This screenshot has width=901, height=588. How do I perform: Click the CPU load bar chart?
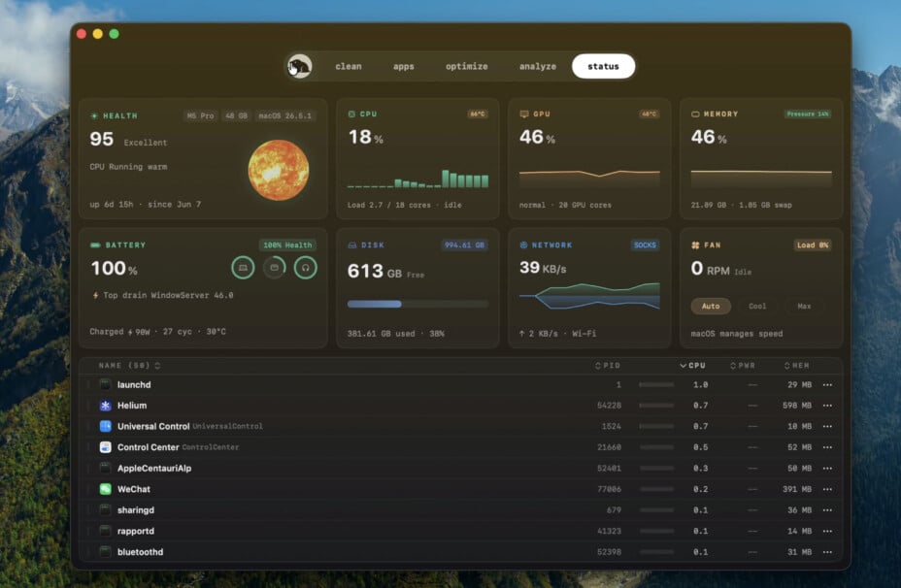pyautogui.click(x=417, y=178)
